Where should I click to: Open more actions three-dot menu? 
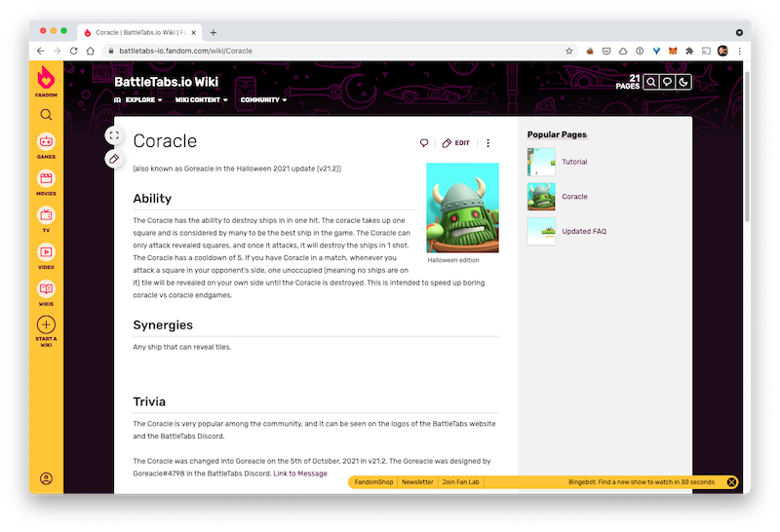pos(488,143)
